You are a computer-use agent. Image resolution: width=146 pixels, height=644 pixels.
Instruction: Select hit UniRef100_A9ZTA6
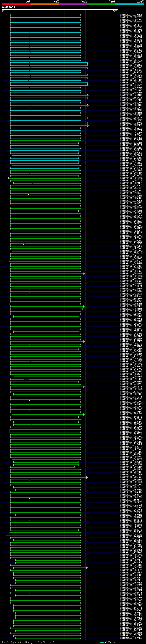[131, 278]
